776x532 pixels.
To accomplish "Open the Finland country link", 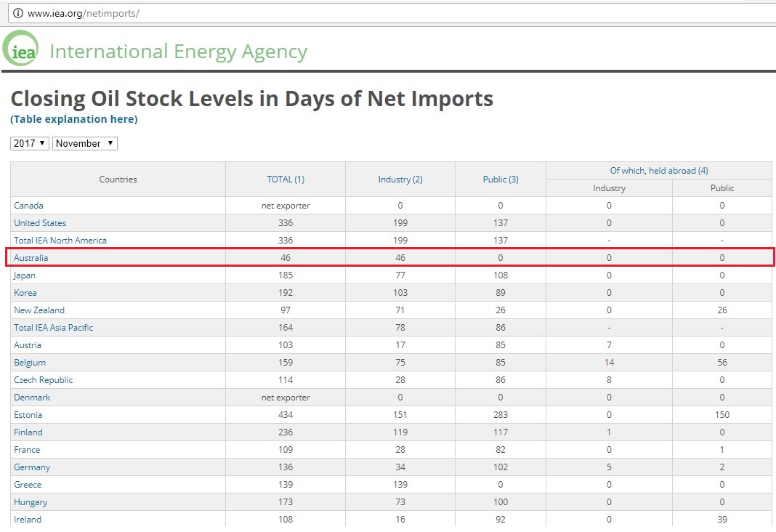I will pyautogui.click(x=28, y=432).
